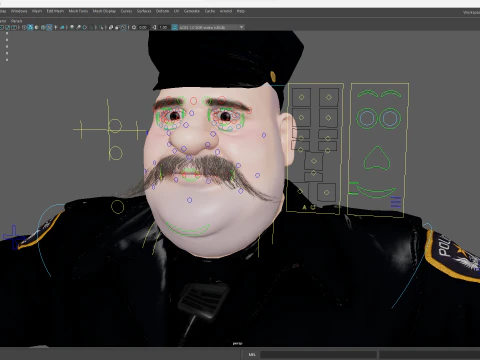Click the persp camera label
The image size is (480, 360).
coord(237,343)
